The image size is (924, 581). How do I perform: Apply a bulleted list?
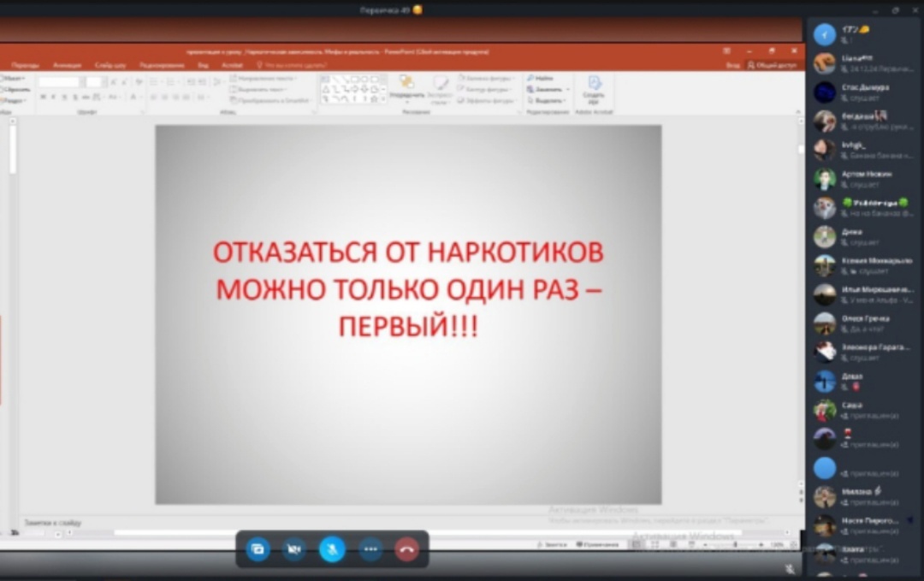coord(155,82)
